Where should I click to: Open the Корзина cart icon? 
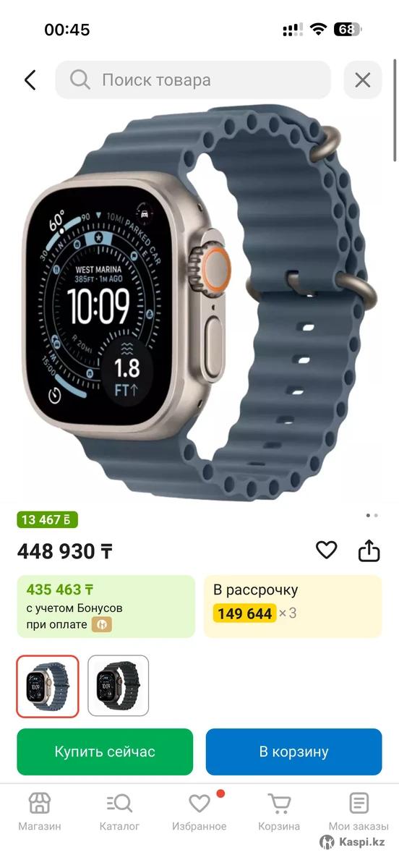point(279,812)
